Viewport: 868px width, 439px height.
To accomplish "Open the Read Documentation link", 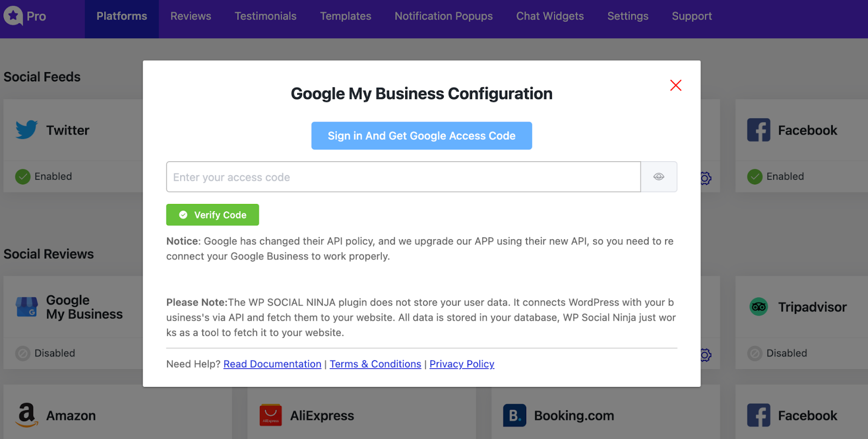I will (272, 364).
